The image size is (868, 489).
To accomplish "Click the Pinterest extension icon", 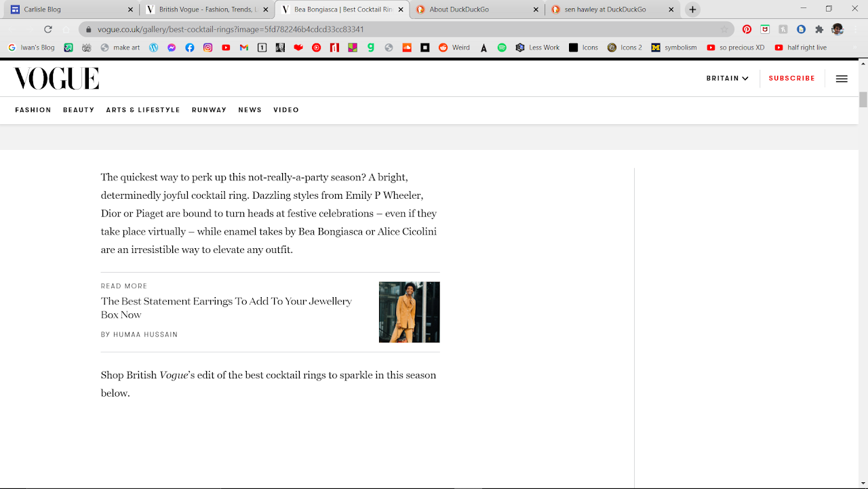I will (747, 29).
